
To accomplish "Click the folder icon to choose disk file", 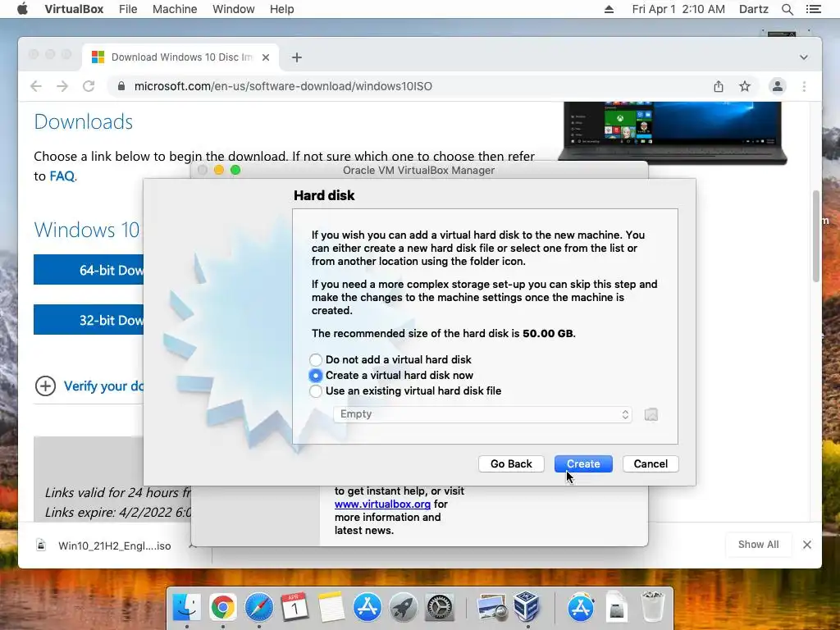I will [651, 414].
